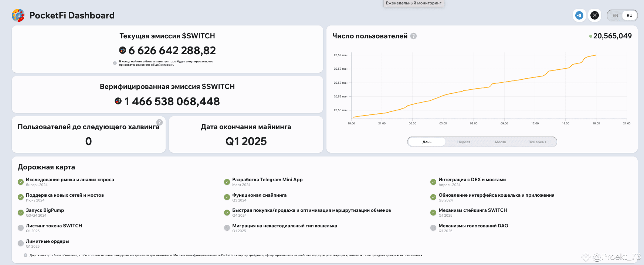Click the Январь 2024 date label
Screen dimensions: 644x265
[37, 185]
